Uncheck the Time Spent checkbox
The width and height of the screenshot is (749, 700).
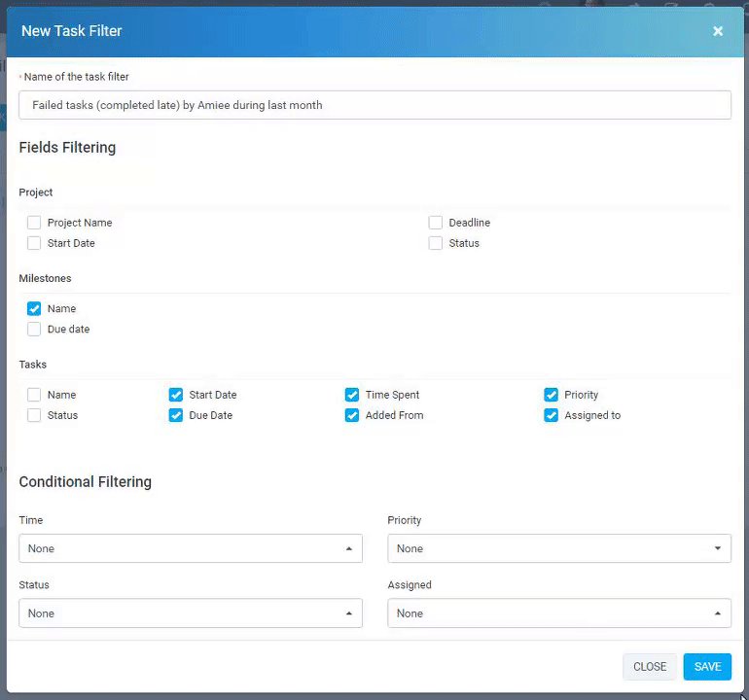pyautogui.click(x=352, y=395)
